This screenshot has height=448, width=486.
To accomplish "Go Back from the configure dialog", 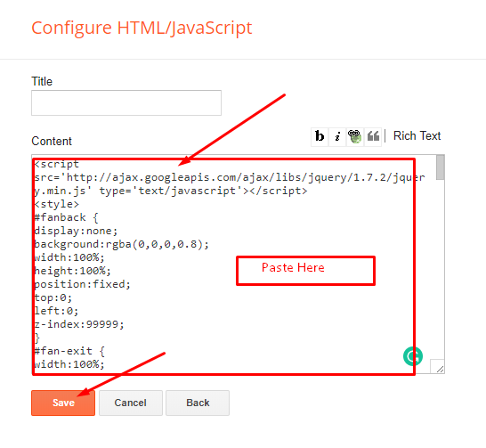I will coord(198,403).
